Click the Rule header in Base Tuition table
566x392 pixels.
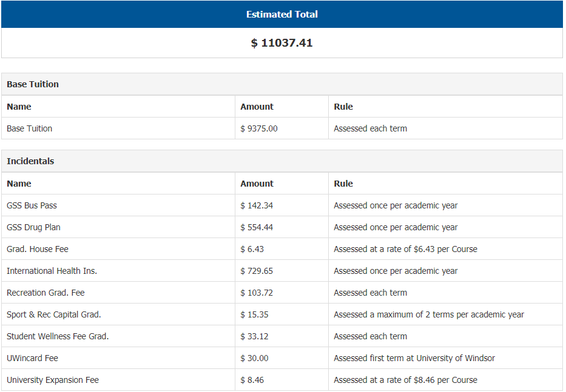[x=343, y=107]
